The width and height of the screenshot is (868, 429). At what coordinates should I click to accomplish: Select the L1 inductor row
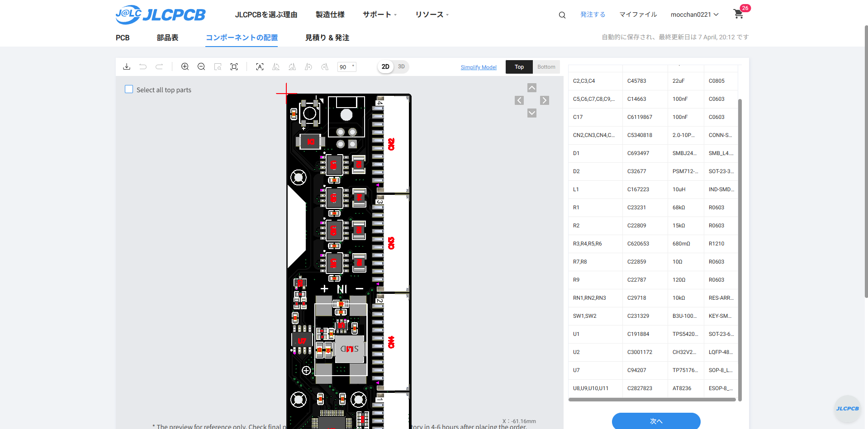653,189
